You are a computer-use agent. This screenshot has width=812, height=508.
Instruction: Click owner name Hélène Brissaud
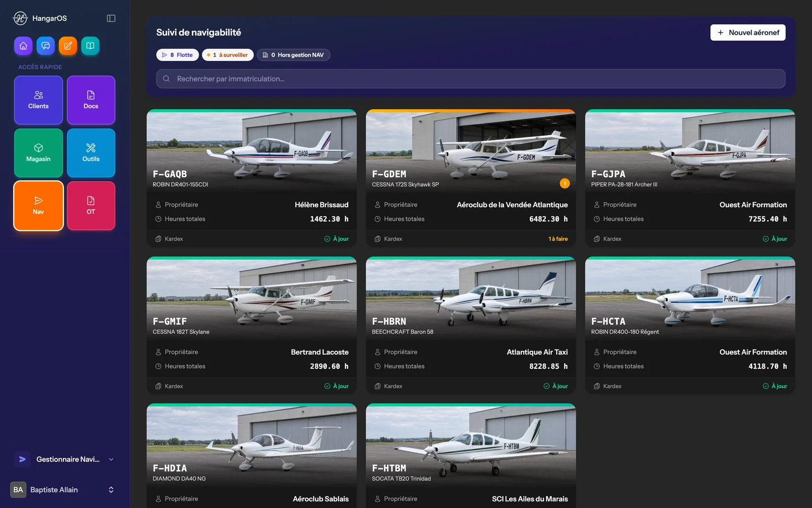[322, 205]
